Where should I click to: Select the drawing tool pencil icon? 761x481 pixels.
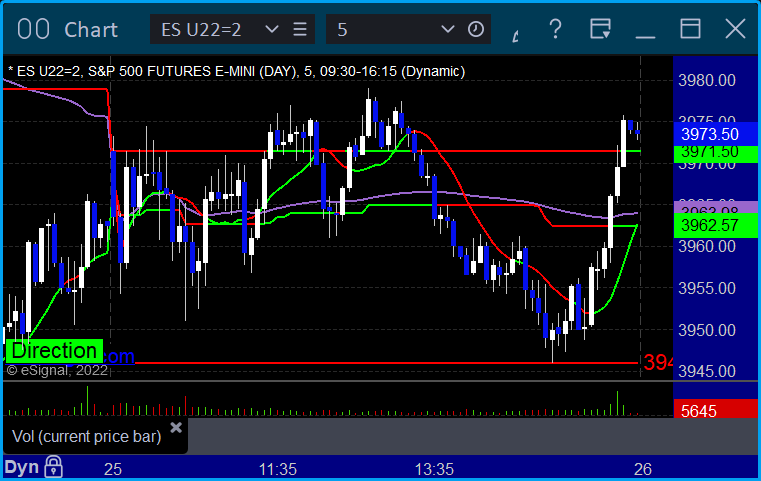click(515, 36)
